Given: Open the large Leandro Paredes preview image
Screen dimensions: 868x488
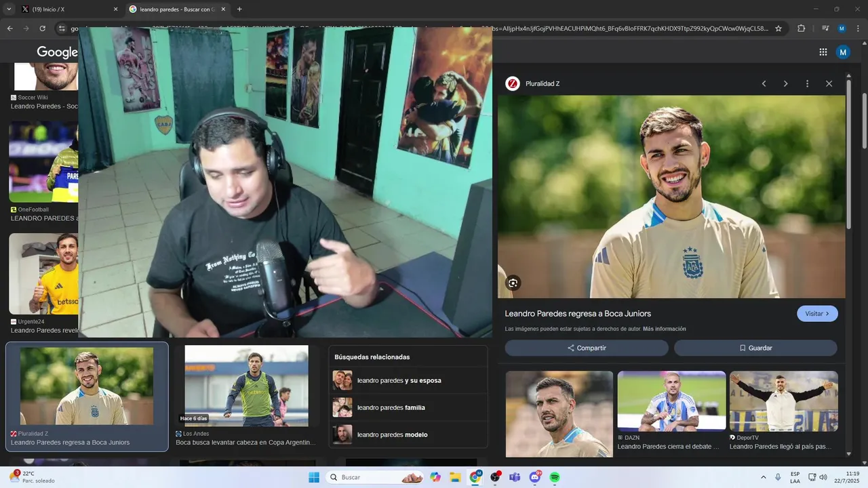Looking at the screenshot, I should tap(671, 197).
